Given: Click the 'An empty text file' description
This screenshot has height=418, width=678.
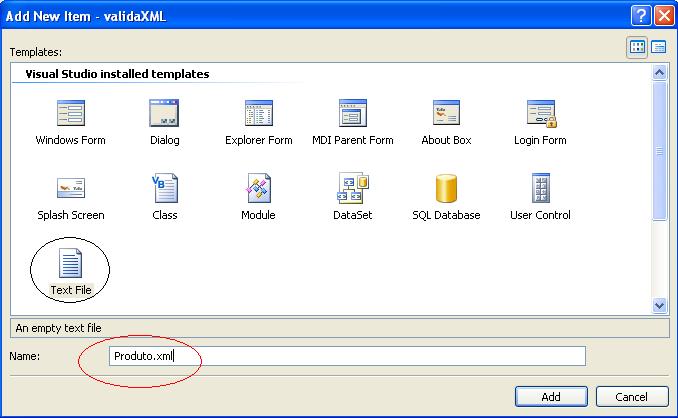Looking at the screenshot, I should tap(58, 328).
